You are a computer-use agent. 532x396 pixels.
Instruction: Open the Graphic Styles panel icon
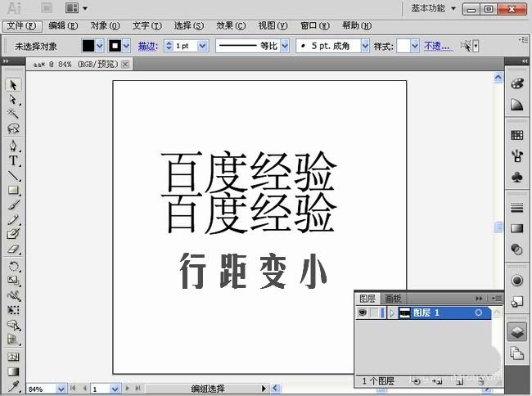pos(516,301)
